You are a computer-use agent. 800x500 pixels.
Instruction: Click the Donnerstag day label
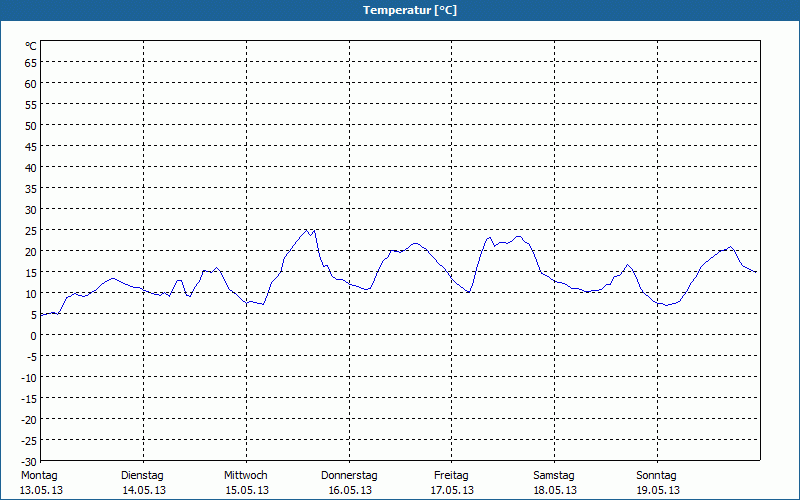[349, 476]
